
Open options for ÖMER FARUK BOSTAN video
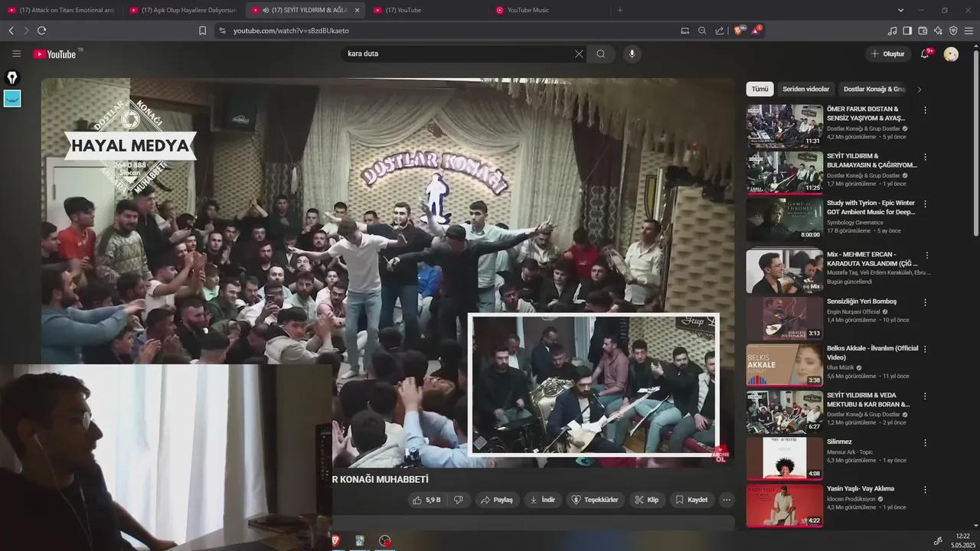pos(925,110)
